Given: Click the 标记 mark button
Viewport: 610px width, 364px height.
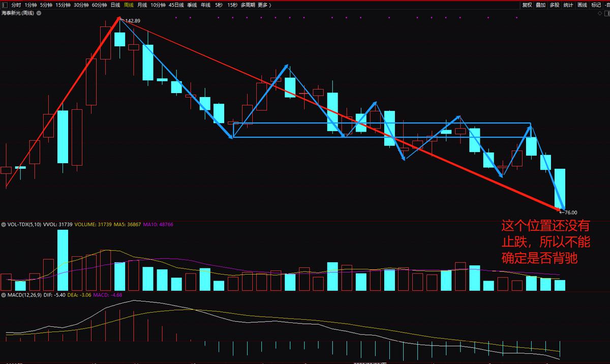Looking at the screenshot, I should coord(596,5).
